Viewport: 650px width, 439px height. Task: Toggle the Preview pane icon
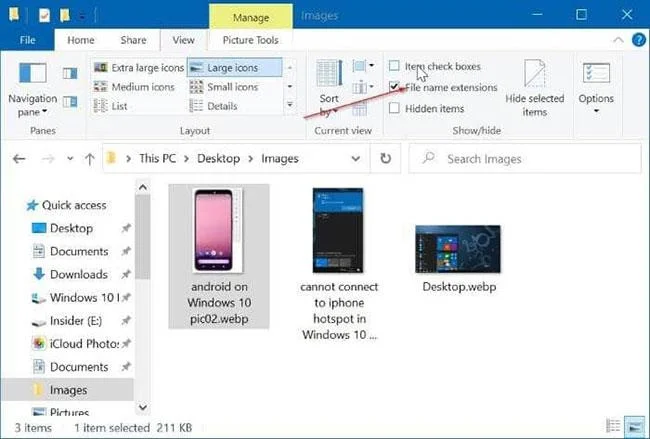pos(70,74)
